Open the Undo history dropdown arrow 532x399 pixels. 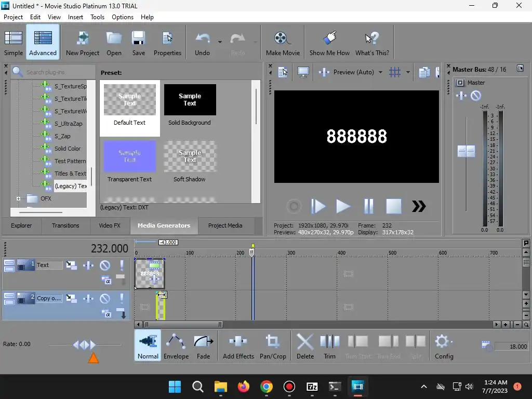coord(220,42)
